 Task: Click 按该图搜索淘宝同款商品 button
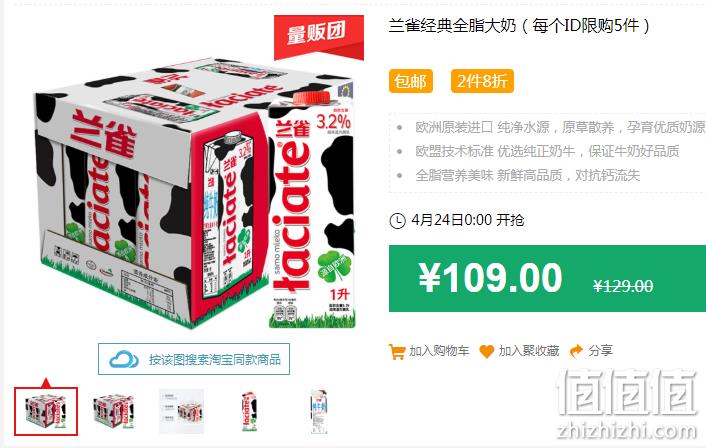point(194,359)
